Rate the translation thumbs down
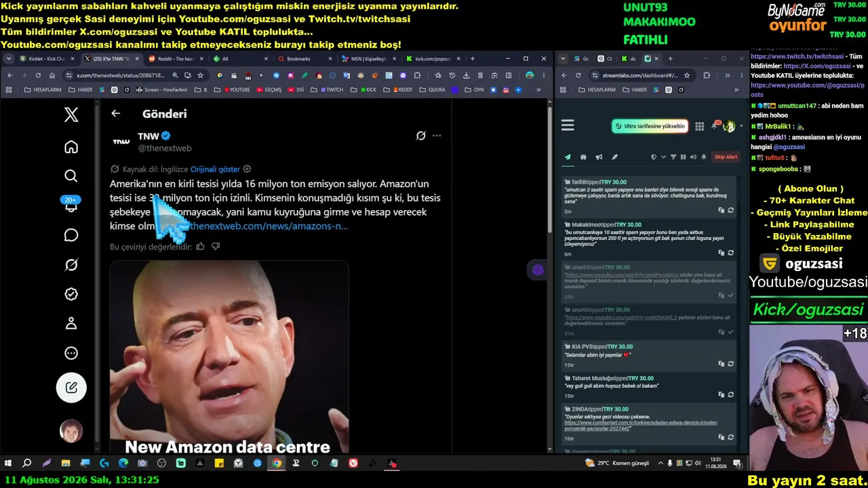This screenshot has height=488, width=868. click(216, 247)
